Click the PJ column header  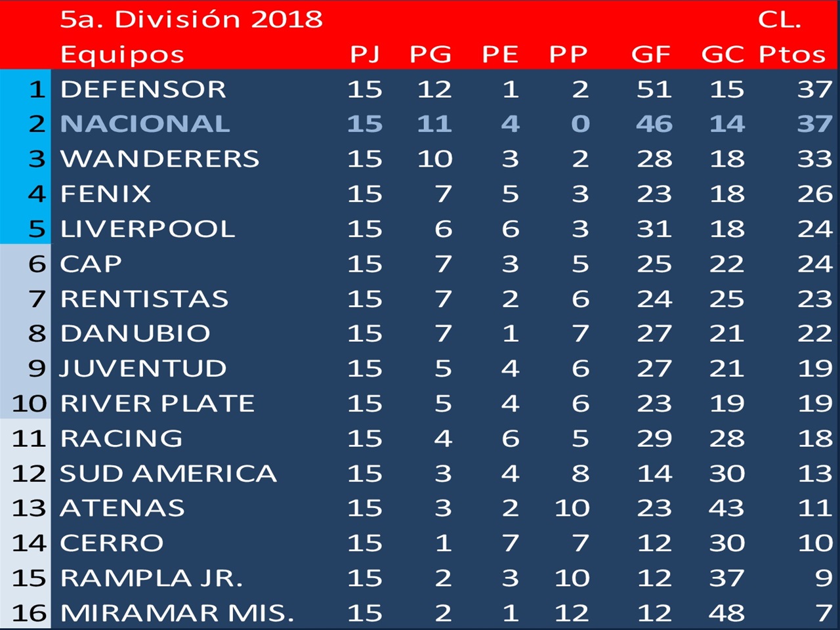365,54
